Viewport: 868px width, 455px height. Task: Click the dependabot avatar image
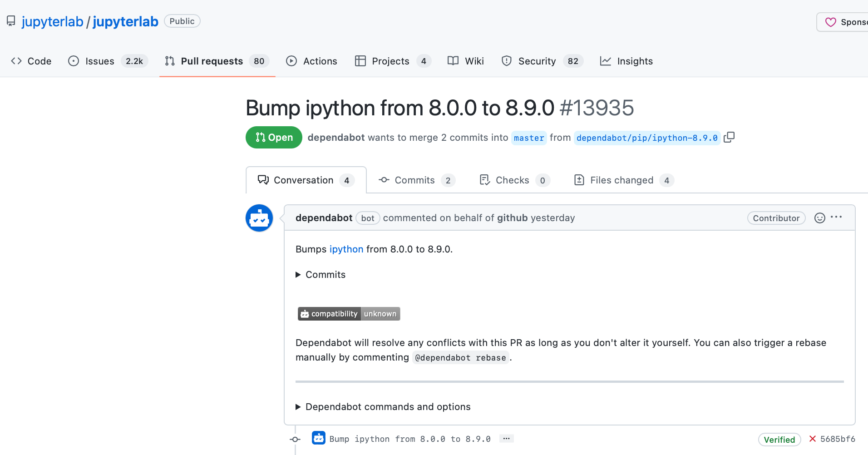(259, 218)
